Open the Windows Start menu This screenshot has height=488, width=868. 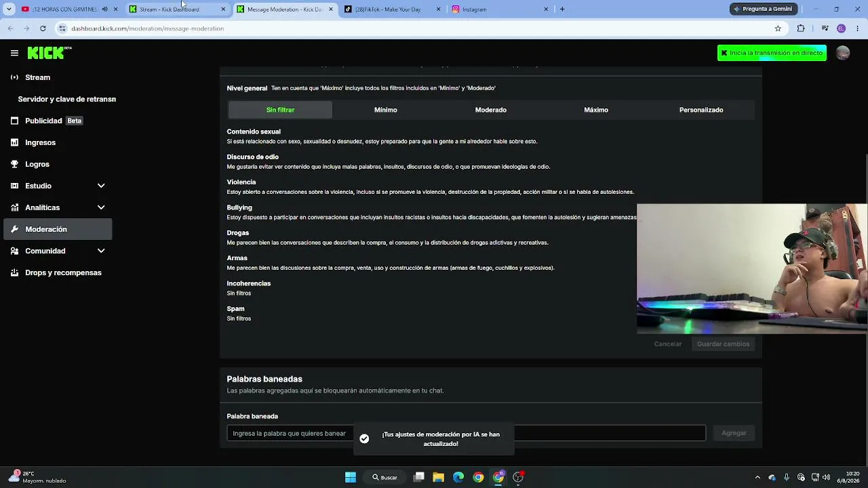[351, 477]
